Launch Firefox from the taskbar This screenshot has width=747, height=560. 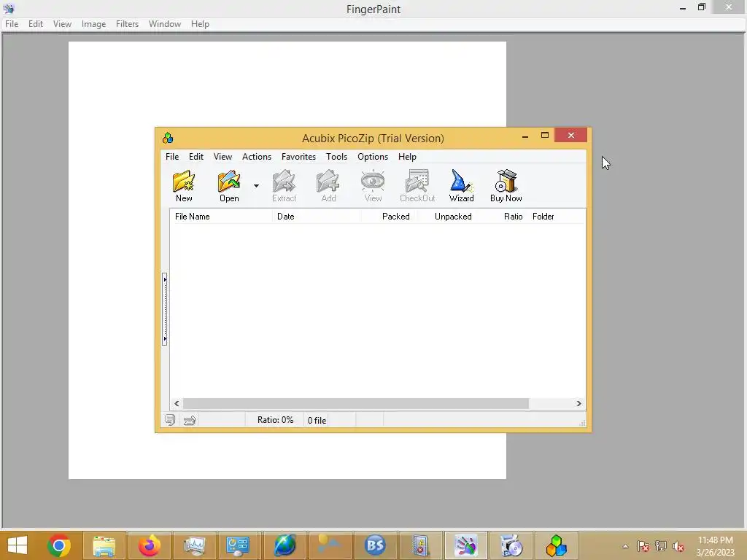(x=150, y=545)
